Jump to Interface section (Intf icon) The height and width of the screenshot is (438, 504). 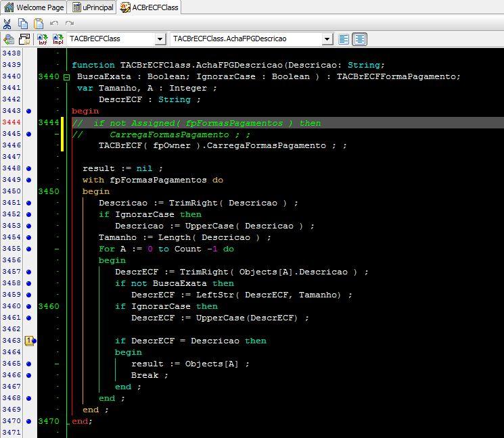[x=43, y=39]
